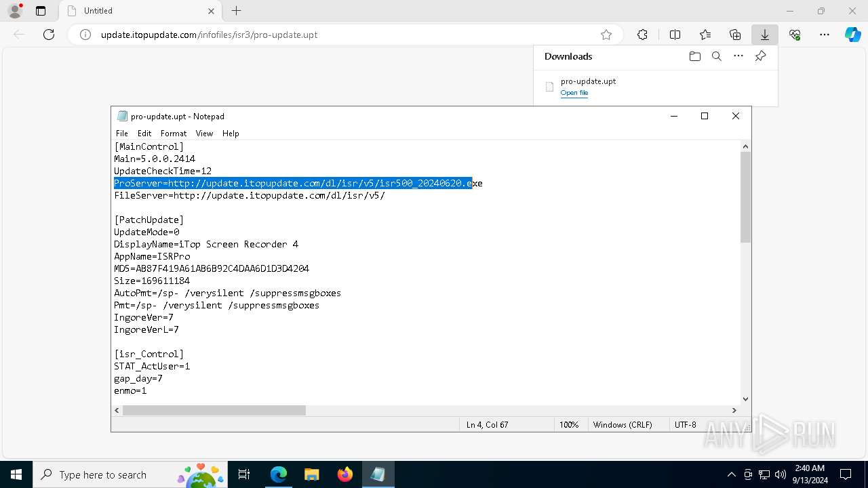Click the Notepad vertical scrollbar thumb
The image size is (868, 488).
point(745,197)
